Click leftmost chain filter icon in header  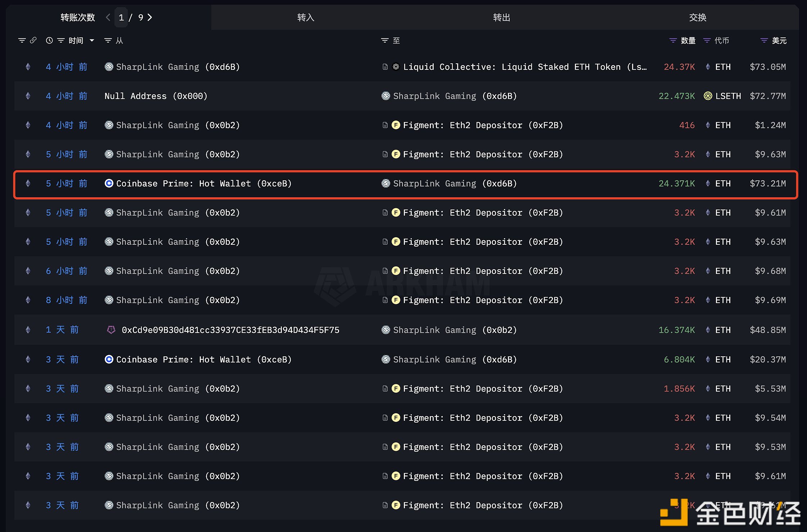22,41
